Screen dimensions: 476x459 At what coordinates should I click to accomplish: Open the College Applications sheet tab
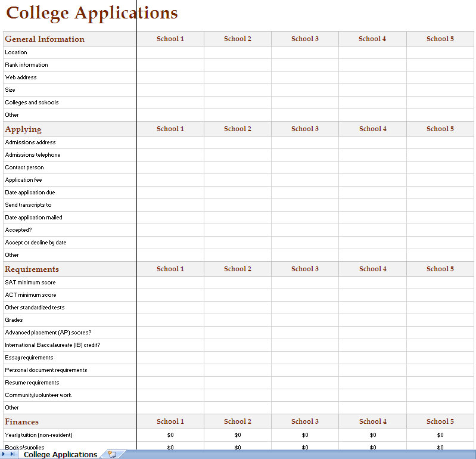(60, 454)
